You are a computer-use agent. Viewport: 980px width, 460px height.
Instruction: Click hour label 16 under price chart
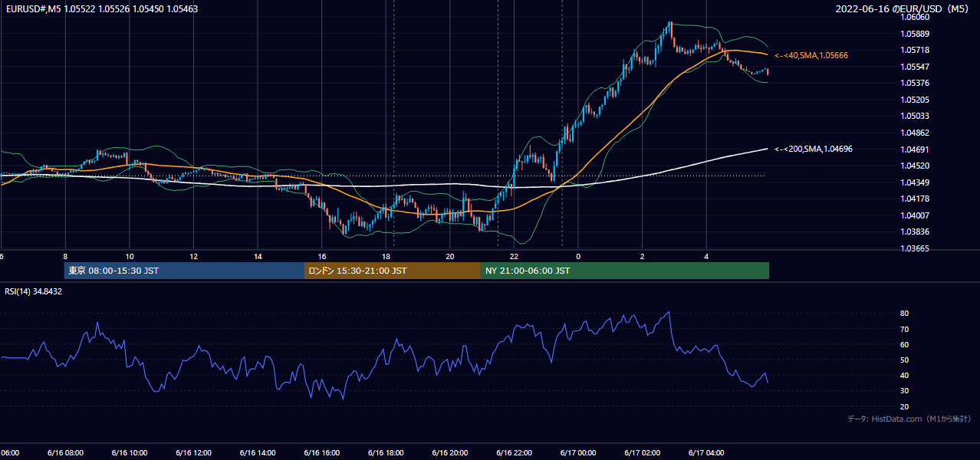(x=321, y=256)
